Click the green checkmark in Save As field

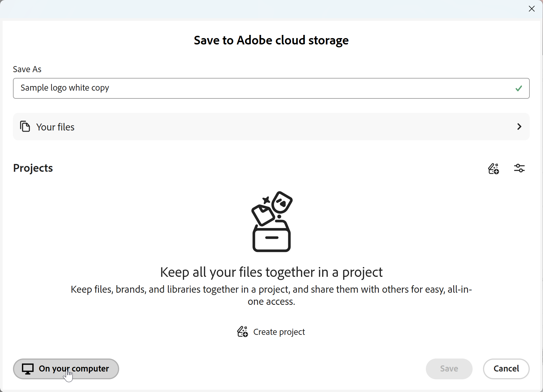(x=519, y=88)
